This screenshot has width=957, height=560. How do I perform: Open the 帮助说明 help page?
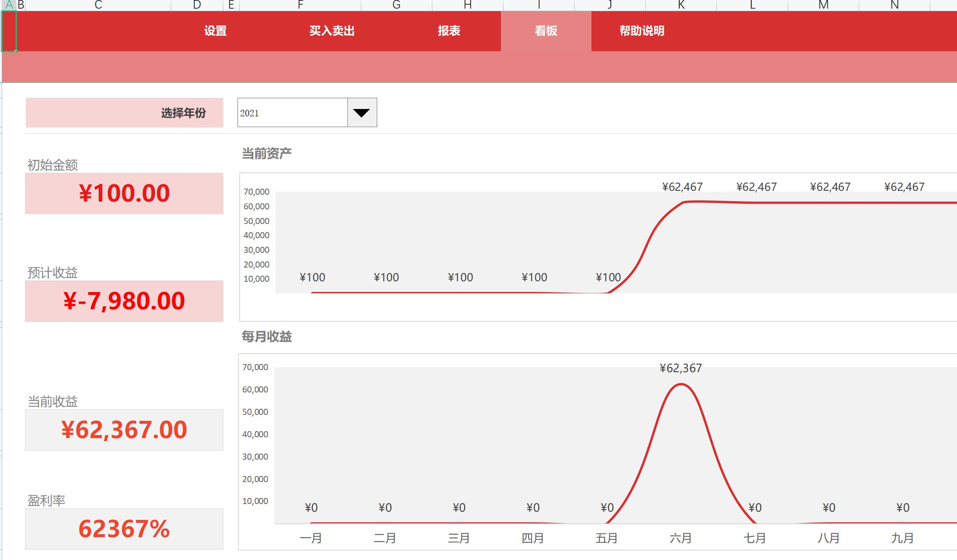[641, 31]
